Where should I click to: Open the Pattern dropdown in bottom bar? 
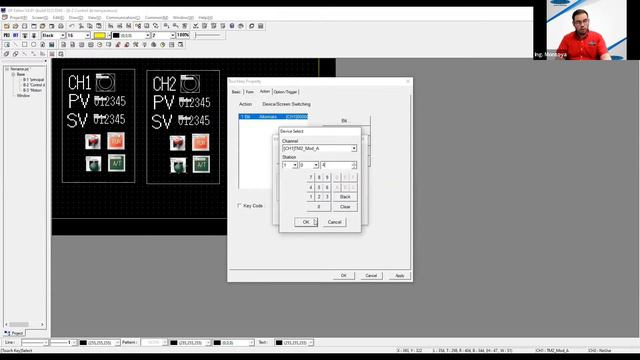[165, 342]
